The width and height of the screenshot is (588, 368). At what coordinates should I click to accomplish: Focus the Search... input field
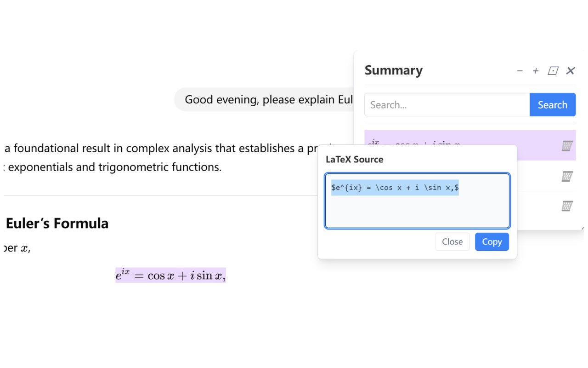[x=447, y=105]
